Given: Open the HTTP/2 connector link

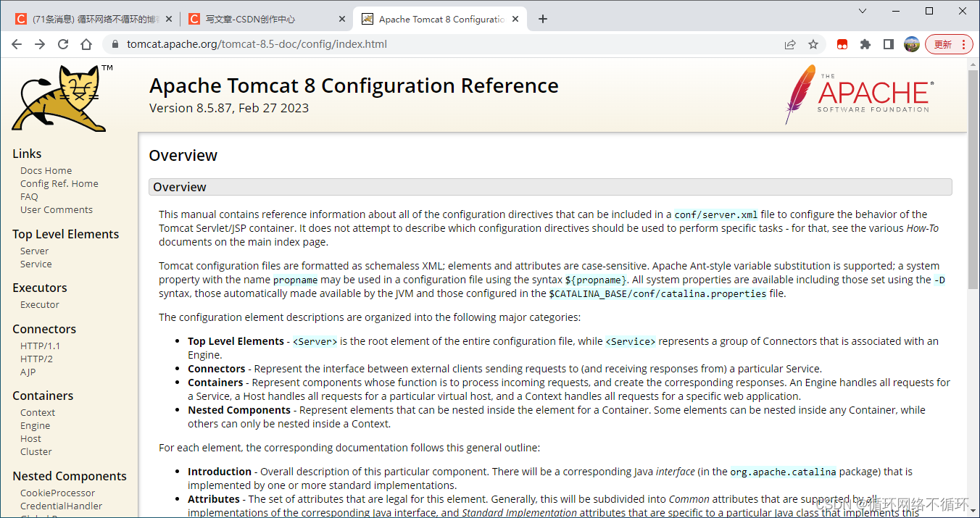Looking at the screenshot, I should point(36,359).
